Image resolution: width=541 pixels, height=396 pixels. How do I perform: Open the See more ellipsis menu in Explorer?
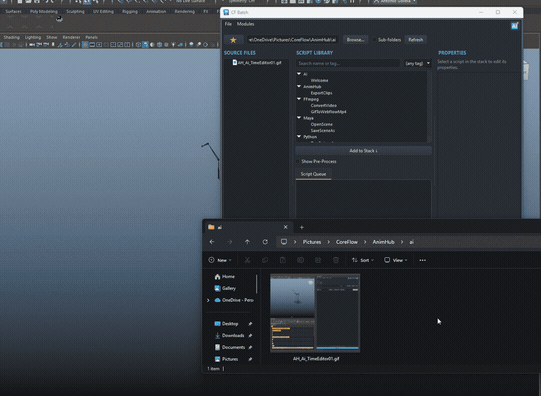(x=423, y=260)
